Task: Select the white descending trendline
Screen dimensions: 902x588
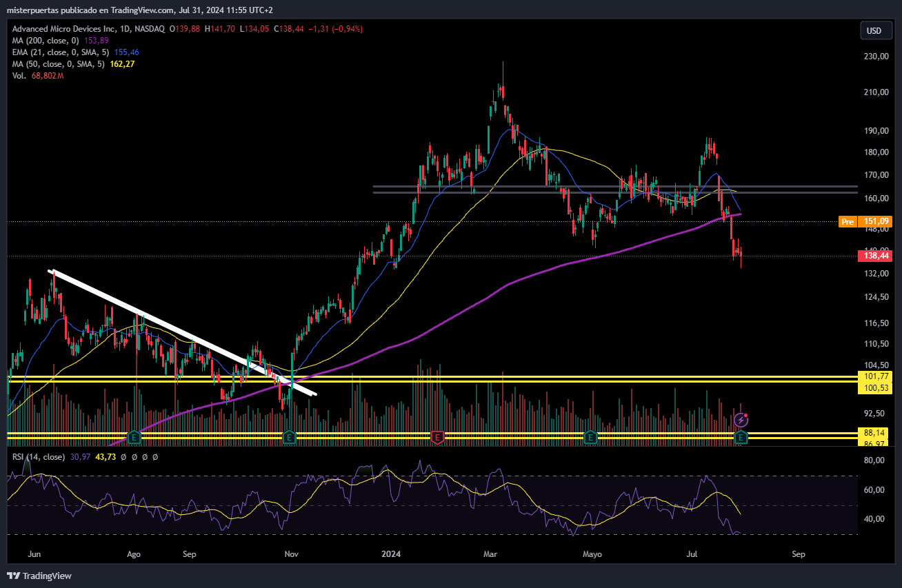Action: (183, 332)
